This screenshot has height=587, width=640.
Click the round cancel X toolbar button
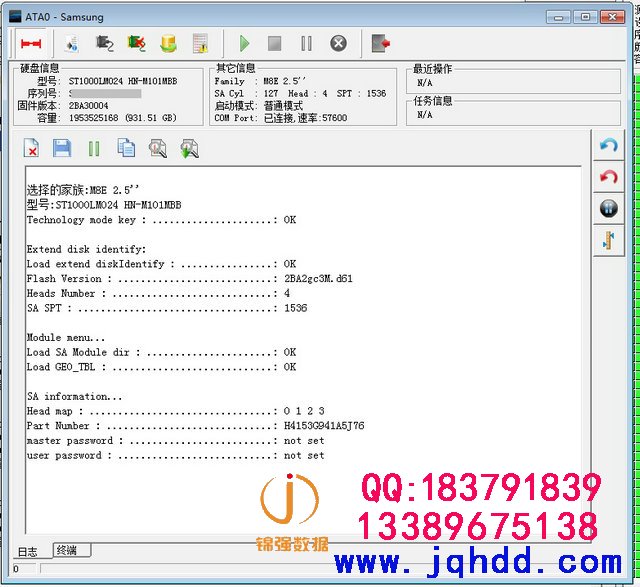(x=338, y=43)
